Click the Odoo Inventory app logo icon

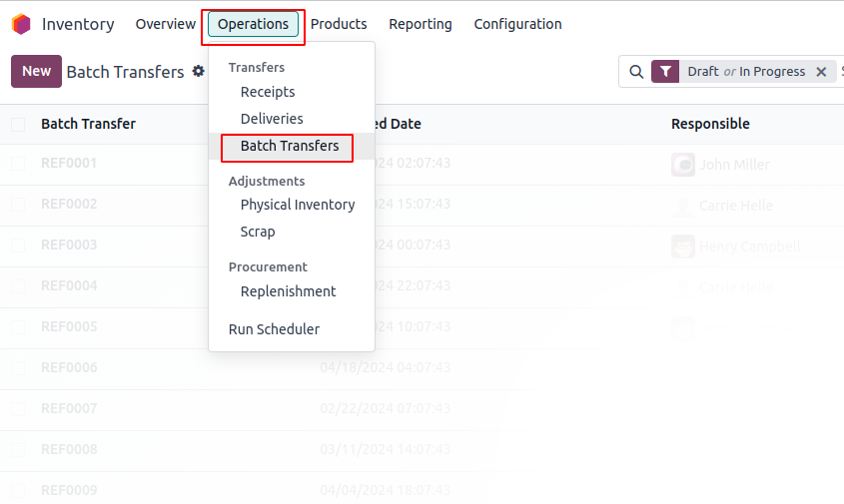coord(21,24)
